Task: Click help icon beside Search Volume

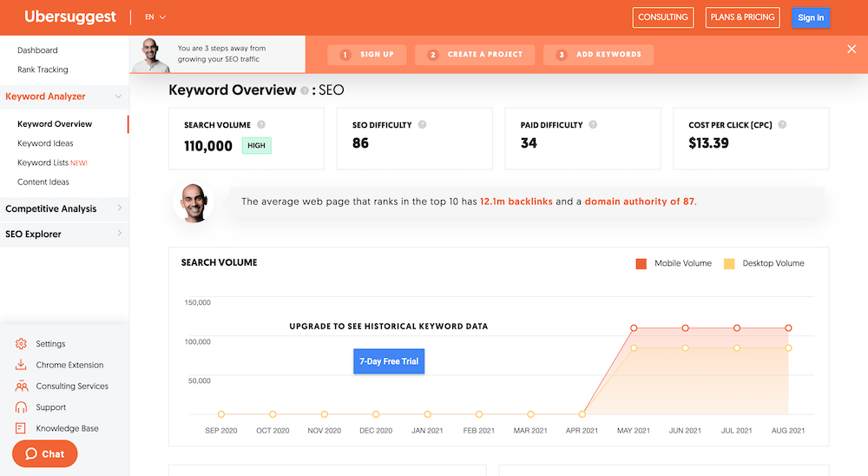Action: [x=261, y=125]
